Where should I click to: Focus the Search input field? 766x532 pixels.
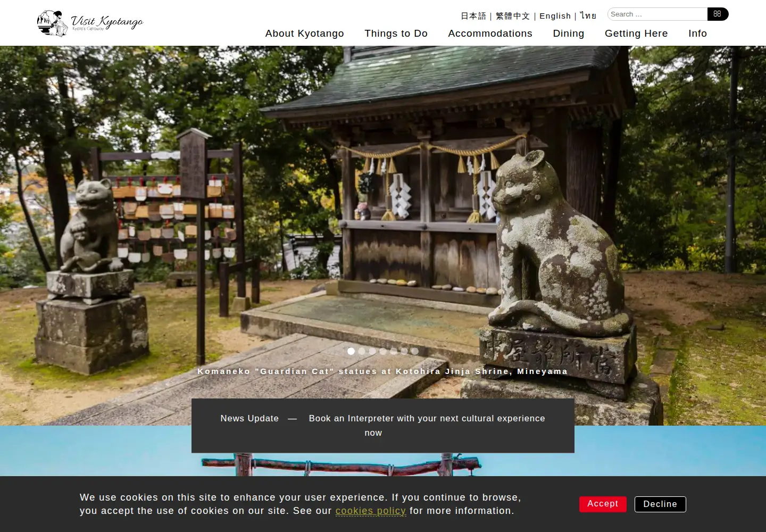(657, 14)
